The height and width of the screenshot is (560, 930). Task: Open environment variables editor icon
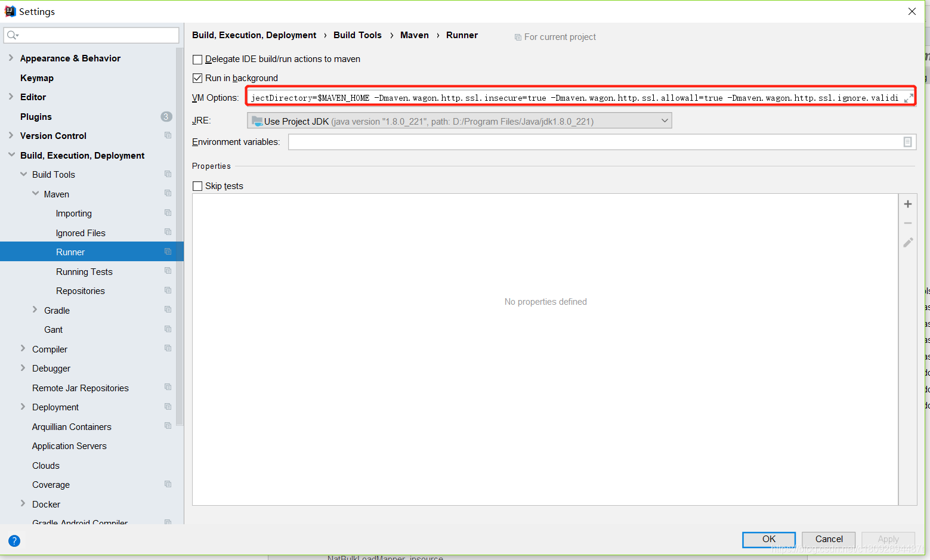click(x=907, y=142)
